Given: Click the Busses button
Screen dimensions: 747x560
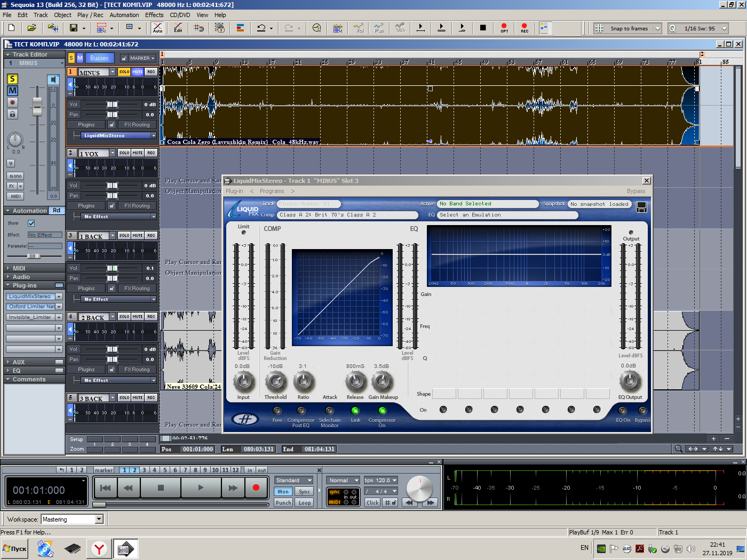Looking at the screenshot, I should [x=99, y=58].
